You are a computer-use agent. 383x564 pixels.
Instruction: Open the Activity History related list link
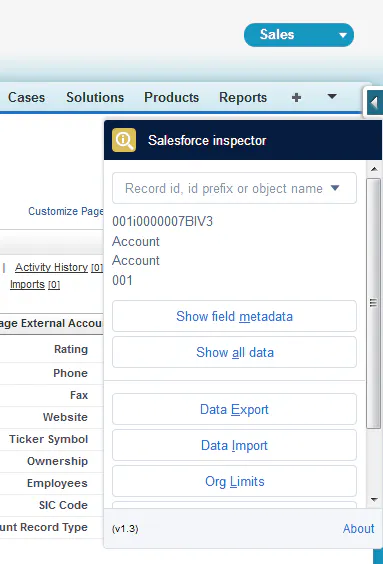click(x=51, y=267)
